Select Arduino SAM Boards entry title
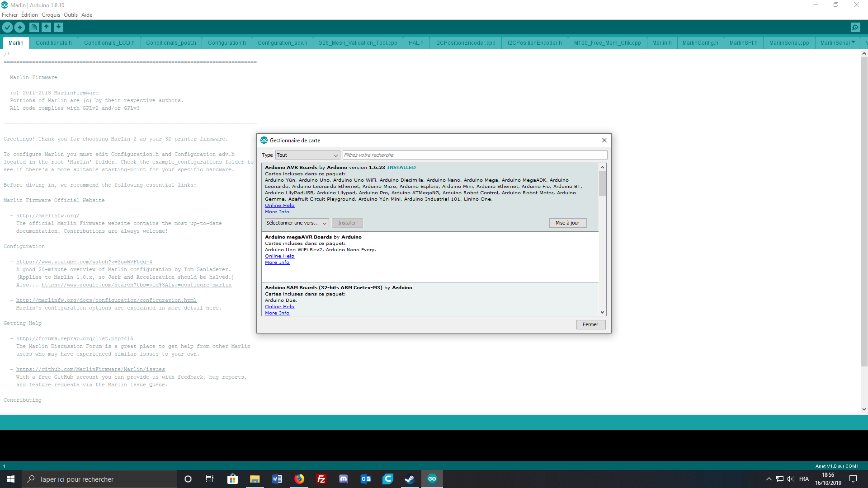The image size is (868, 488). 339,287
